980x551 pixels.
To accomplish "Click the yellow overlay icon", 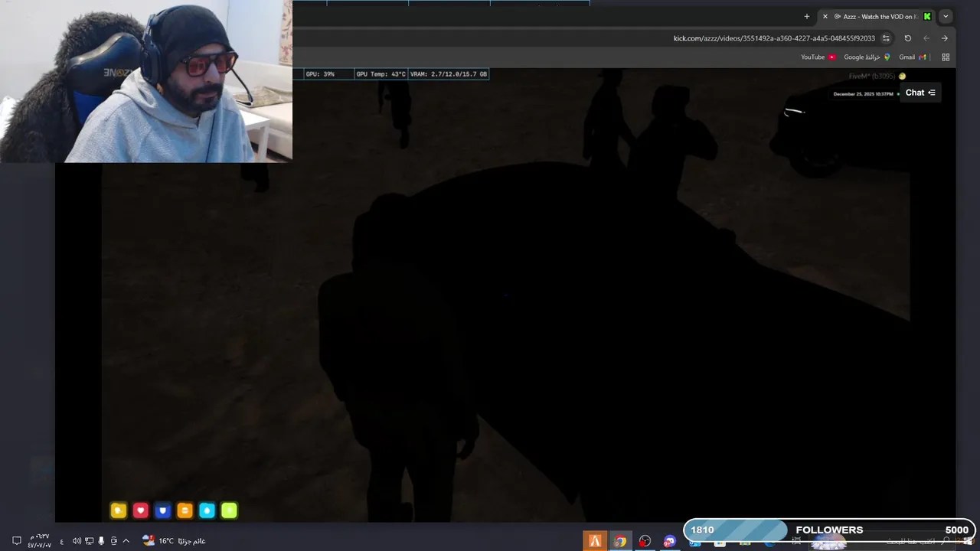I will pos(118,510).
